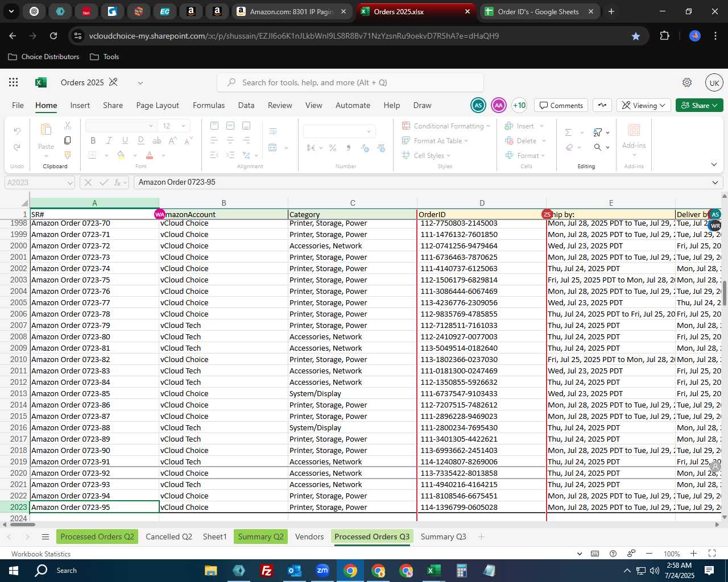Switch to Order ID's Google Sheets browser tab
The image size is (728, 582).
pyautogui.click(x=537, y=11)
